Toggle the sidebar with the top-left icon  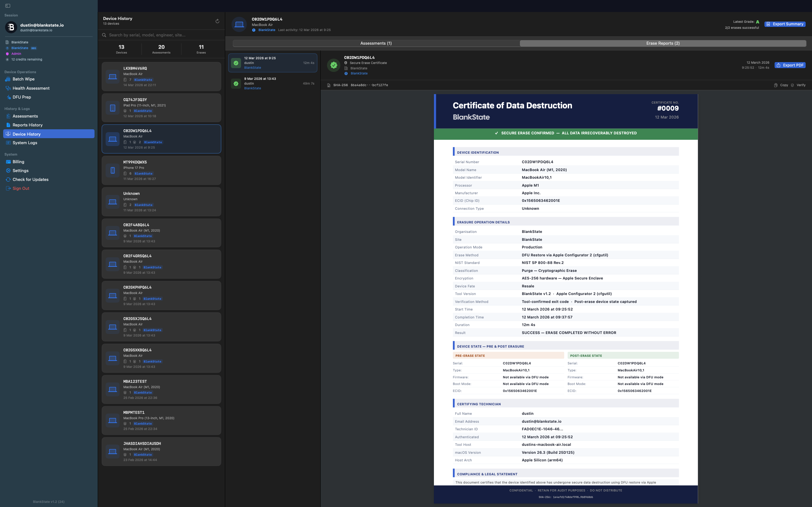[x=8, y=6]
